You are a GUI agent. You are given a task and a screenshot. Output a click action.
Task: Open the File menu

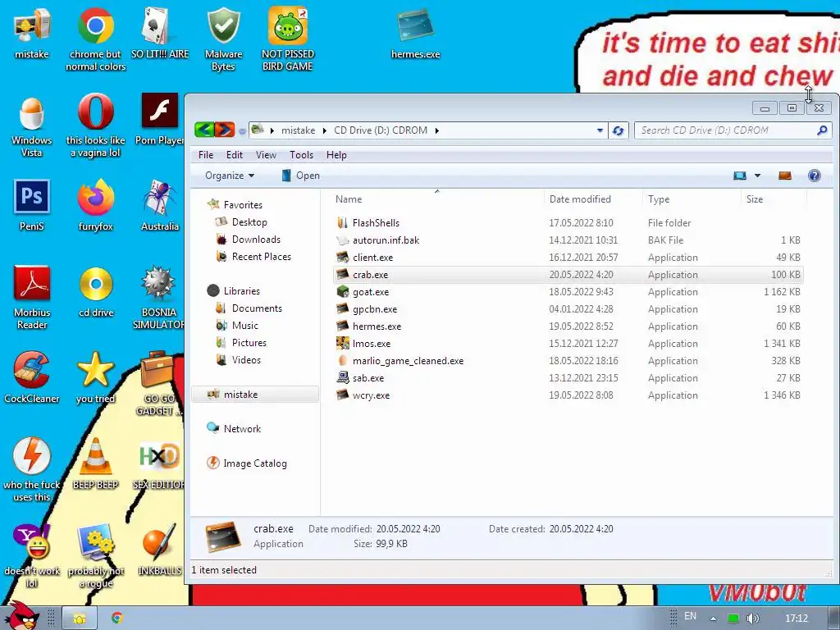[x=206, y=155]
